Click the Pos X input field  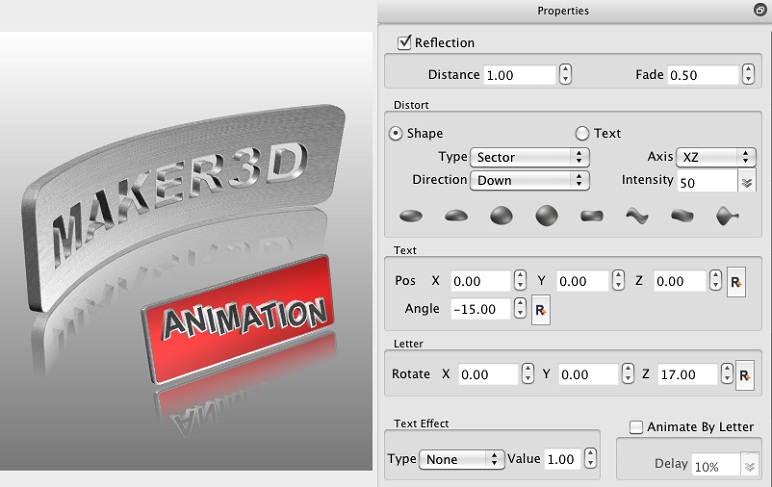[481, 281]
